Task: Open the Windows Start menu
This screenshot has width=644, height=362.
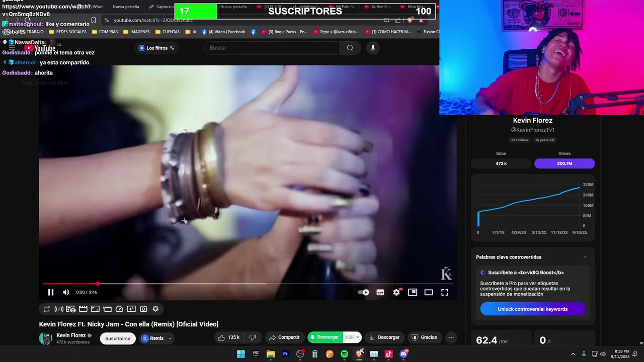Action: point(241,354)
